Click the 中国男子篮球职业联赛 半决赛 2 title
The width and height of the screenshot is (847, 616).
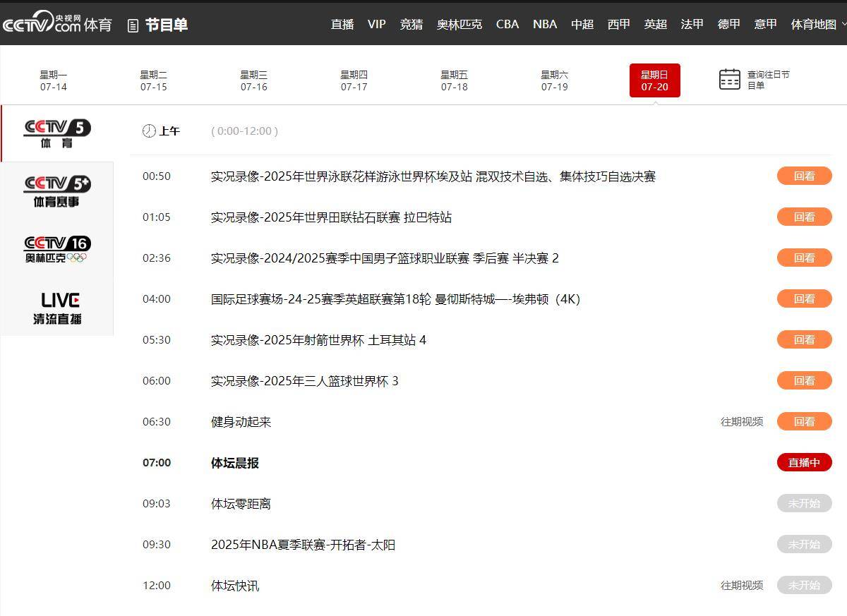click(385, 258)
